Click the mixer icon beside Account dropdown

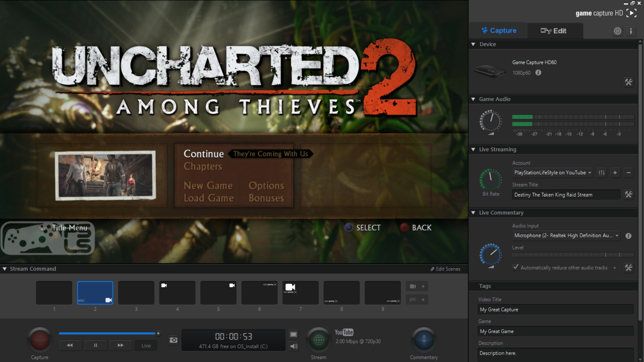point(601,173)
